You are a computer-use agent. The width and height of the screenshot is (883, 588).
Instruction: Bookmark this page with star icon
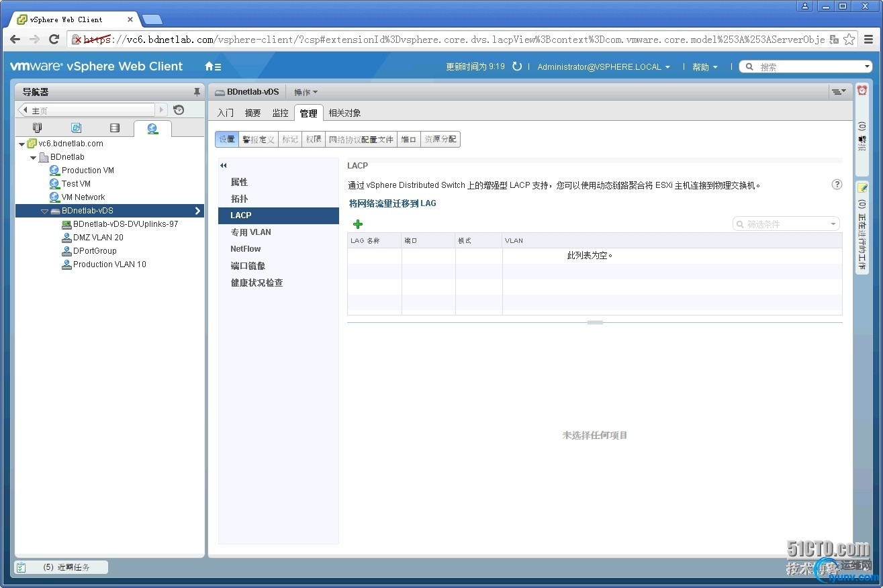point(849,40)
